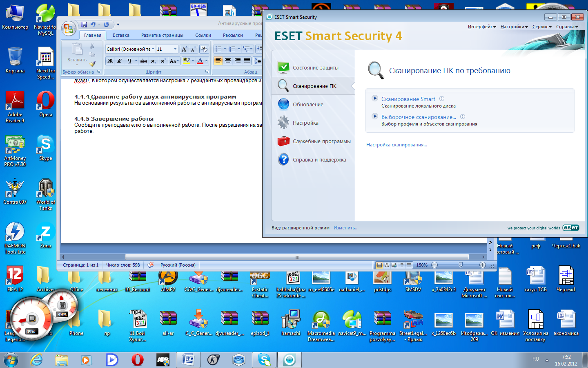This screenshot has width=588, height=368.
Task: Open the Настройки menu in ESET
Action: click(514, 27)
